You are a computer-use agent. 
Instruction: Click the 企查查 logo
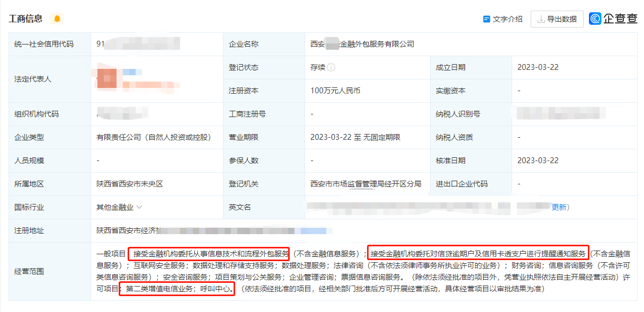(613, 19)
